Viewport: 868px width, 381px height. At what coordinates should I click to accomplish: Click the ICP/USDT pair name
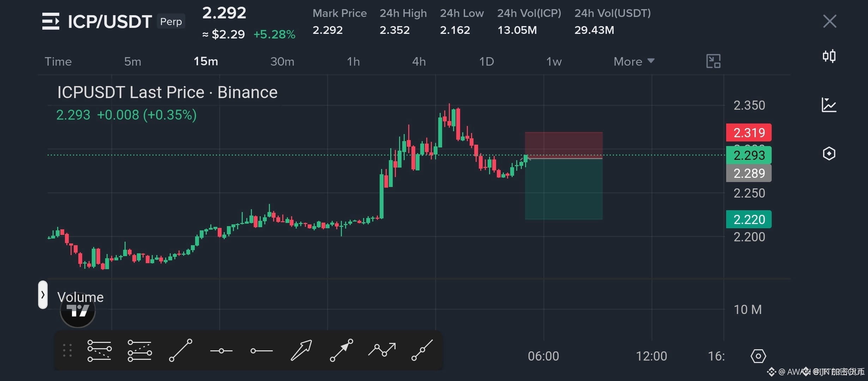click(110, 22)
